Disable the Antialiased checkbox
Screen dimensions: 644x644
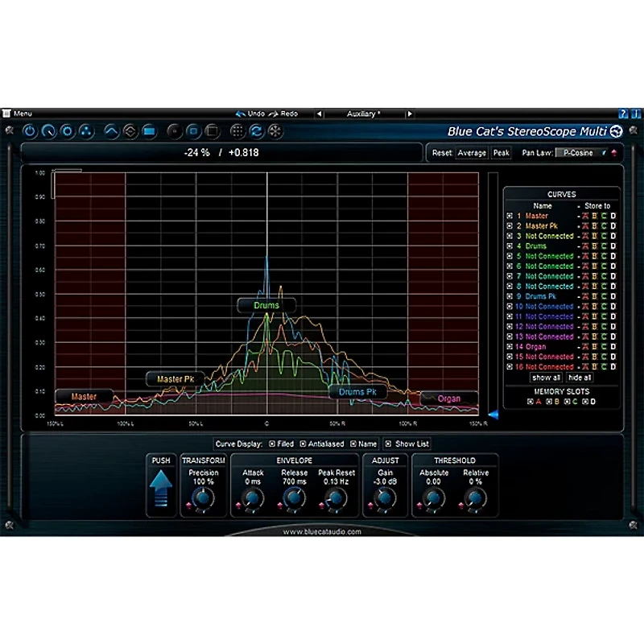point(303,444)
